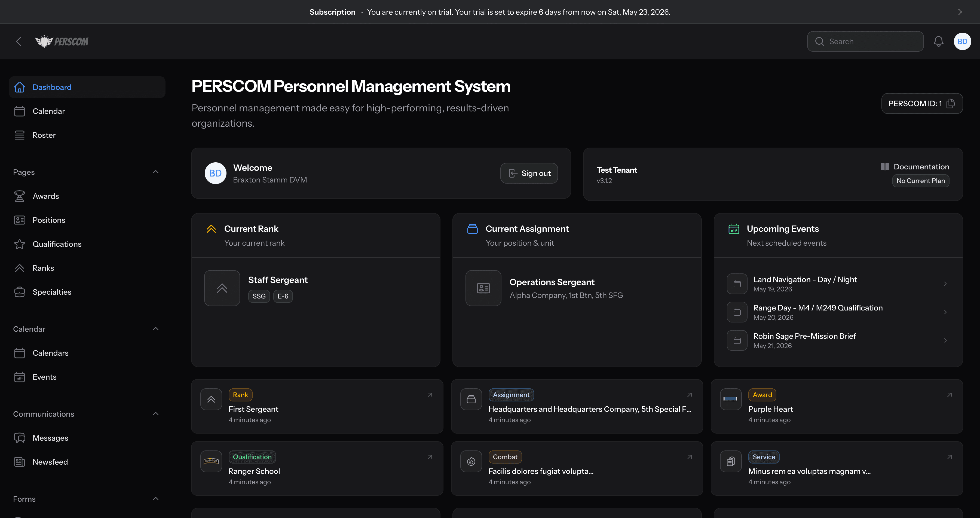Collapse the Forms sidebar section
Screen dimensions: 980x518
tap(156, 499)
